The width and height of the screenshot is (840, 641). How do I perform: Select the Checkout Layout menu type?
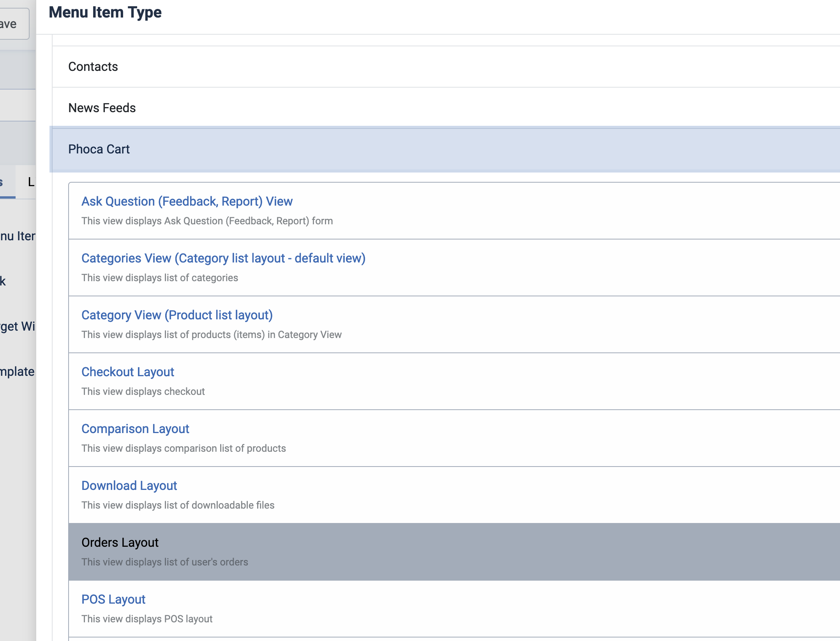click(127, 372)
